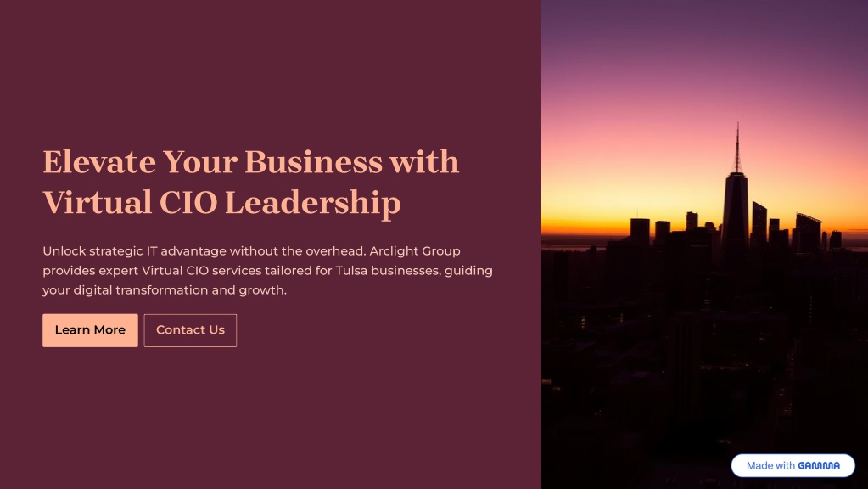This screenshot has width=868, height=489.
Task: Click the tall spire tower in skyline photo
Action: pos(736,200)
